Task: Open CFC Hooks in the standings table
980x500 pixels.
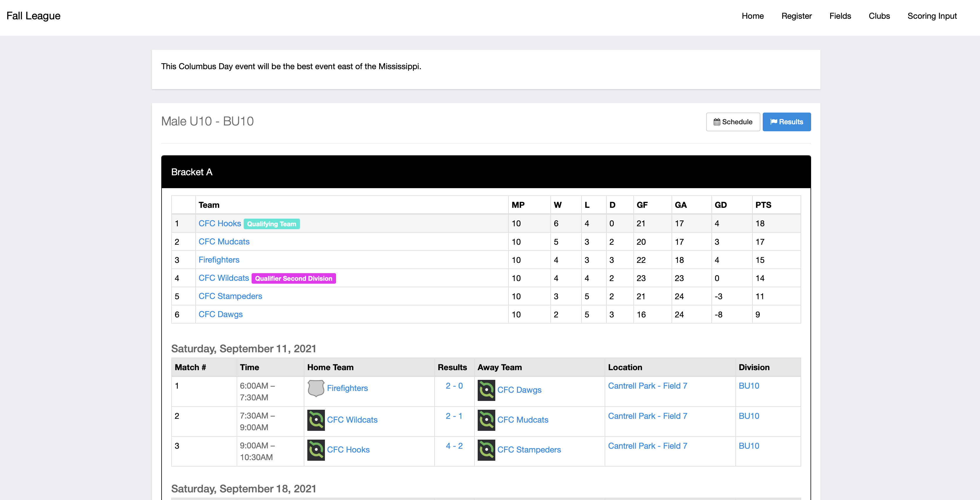Action: [x=220, y=224]
